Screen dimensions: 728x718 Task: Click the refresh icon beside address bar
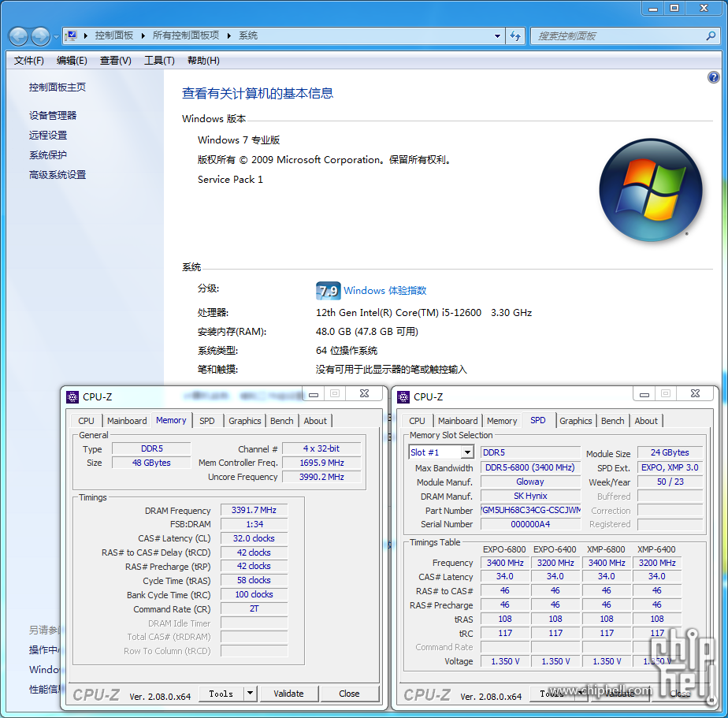click(x=515, y=35)
